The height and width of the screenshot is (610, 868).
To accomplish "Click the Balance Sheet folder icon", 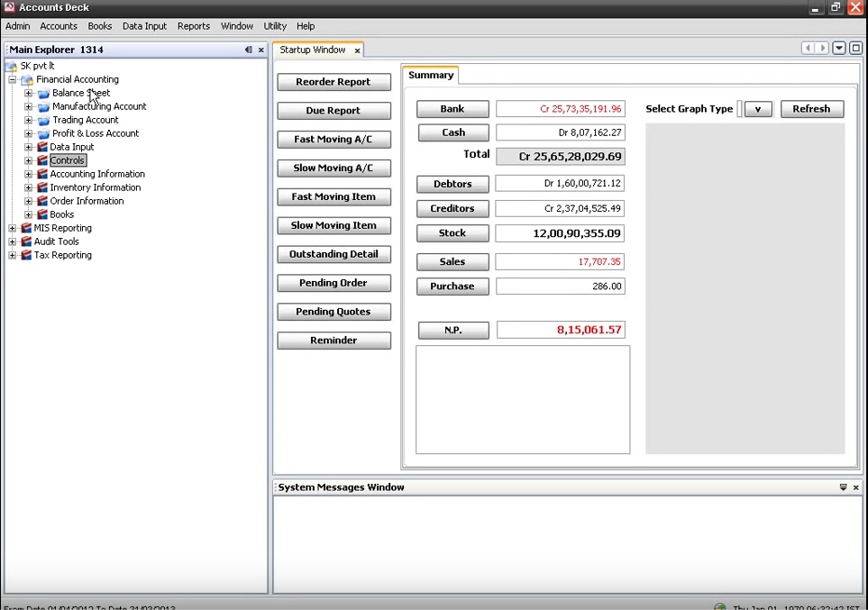I will coord(43,93).
